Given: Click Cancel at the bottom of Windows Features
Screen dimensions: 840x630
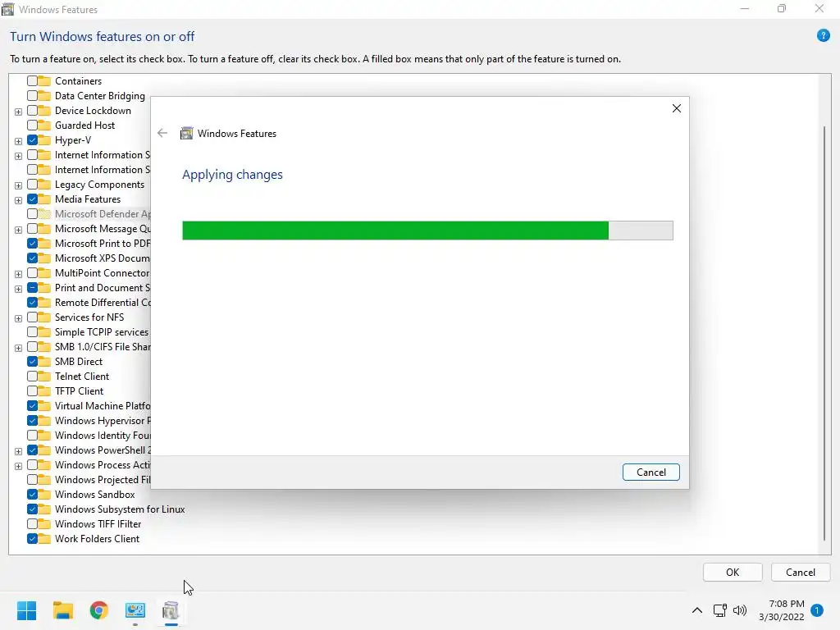Looking at the screenshot, I should point(801,572).
